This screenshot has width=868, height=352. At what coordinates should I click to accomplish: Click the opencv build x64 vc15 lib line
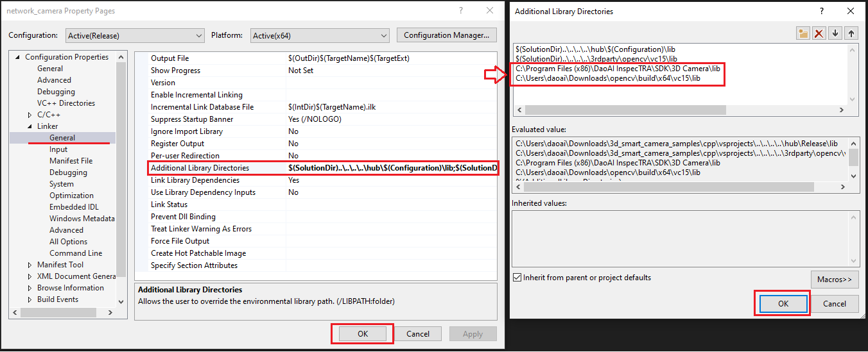coord(607,78)
